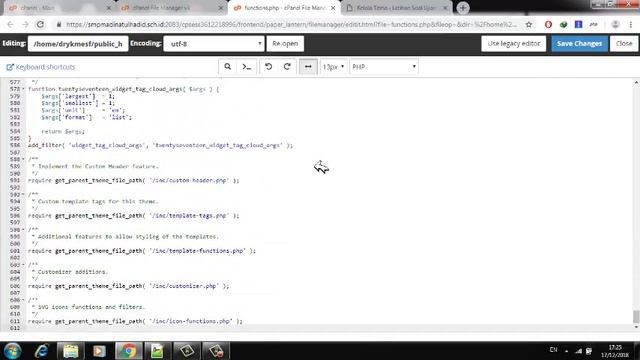
Task: Click the template-tags.php require line
Action: pos(133,216)
